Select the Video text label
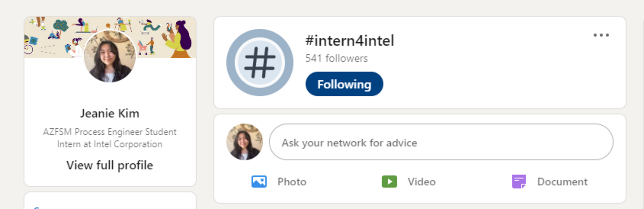644x209 pixels. (x=421, y=182)
